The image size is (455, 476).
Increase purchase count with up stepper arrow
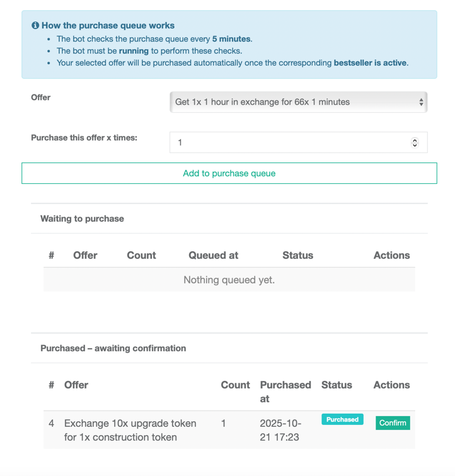tap(415, 140)
